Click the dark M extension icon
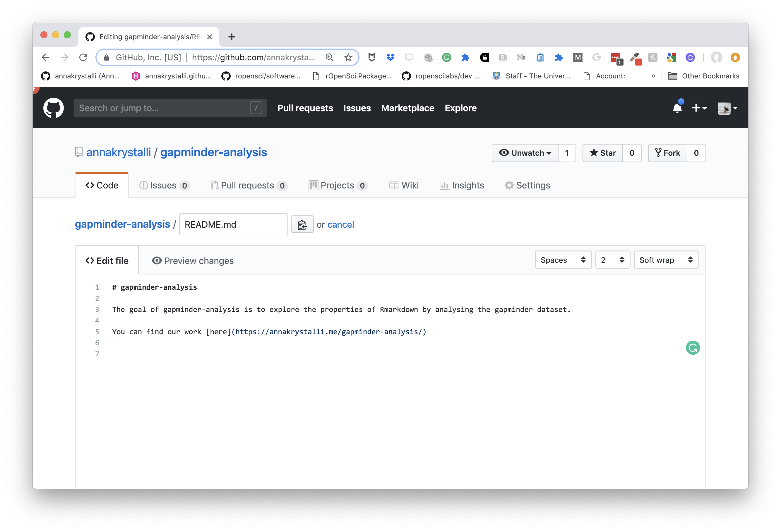 tap(577, 57)
